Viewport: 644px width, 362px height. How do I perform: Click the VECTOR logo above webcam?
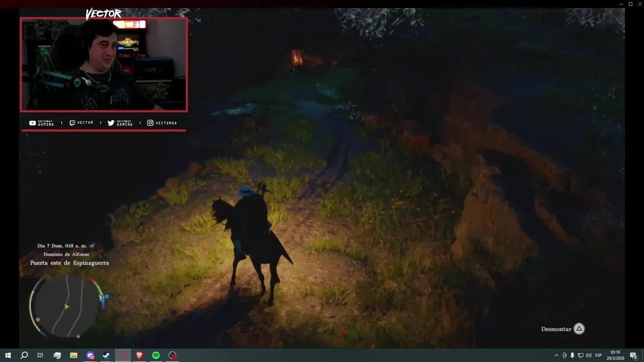103,13
